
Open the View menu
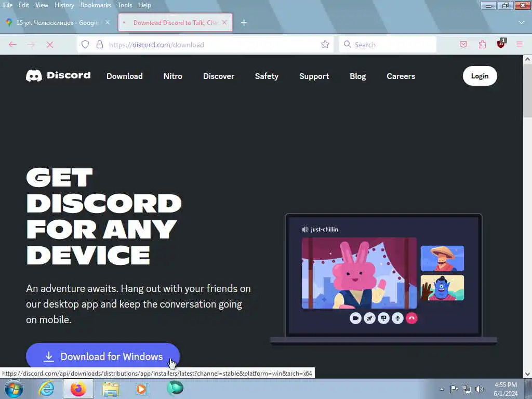click(42, 5)
